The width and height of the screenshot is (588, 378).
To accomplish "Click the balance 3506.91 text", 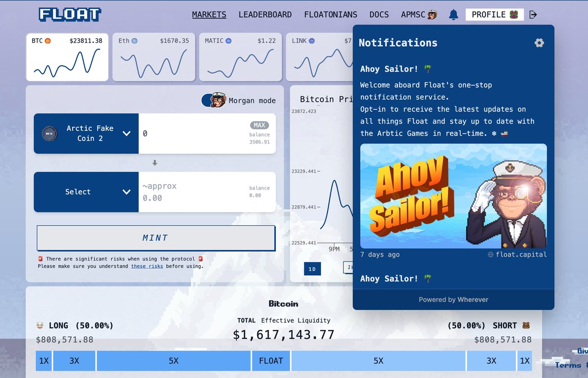I will 260,139.
